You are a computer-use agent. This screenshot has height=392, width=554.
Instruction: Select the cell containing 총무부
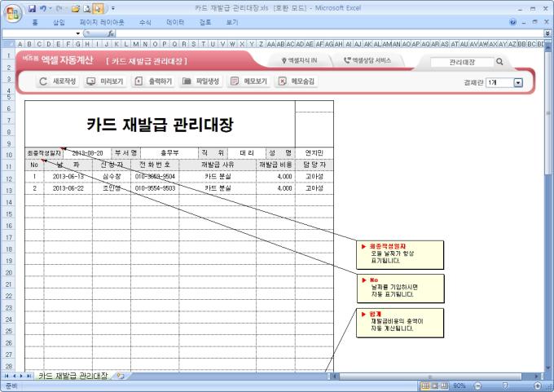[169, 153]
